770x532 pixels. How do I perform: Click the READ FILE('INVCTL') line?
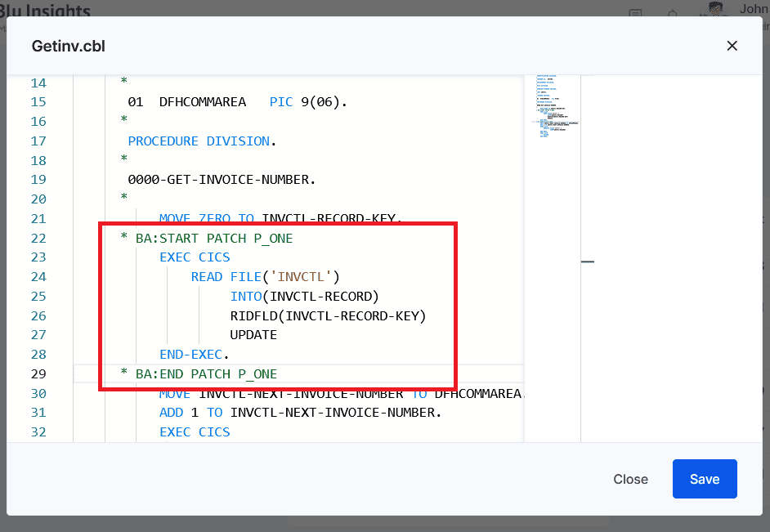click(x=265, y=277)
